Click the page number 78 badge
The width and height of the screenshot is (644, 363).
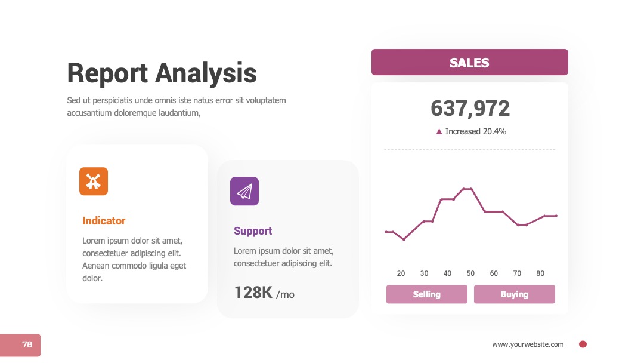(x=20, y=345)
